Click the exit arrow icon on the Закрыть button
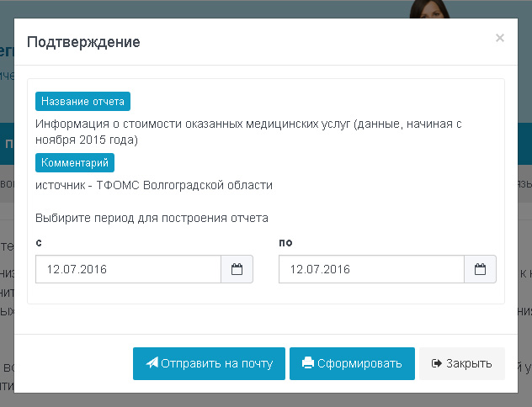Viewport: 532px width, 407px height. click(x=436, y=363)
